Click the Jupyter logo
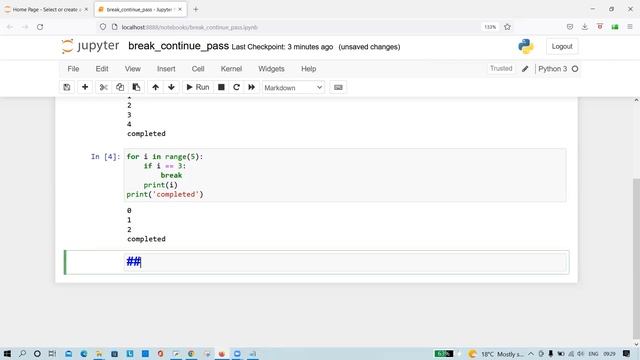640x360 pixels. coord(90,46)
